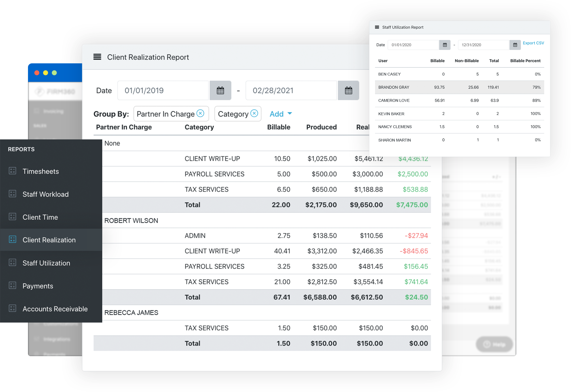Remove the Partner In Charge grouping
571x392 pixels.
pyautogui.click(x=200, y=113)
